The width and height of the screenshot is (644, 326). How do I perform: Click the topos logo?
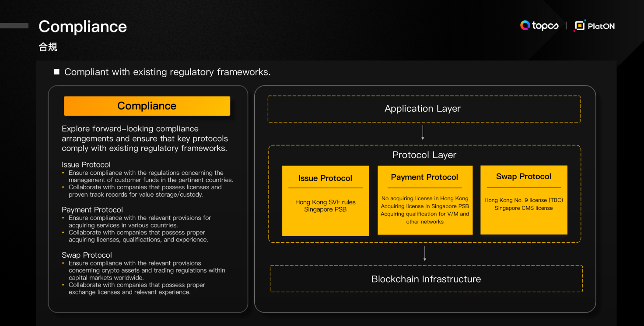click(x=539, y=26)
